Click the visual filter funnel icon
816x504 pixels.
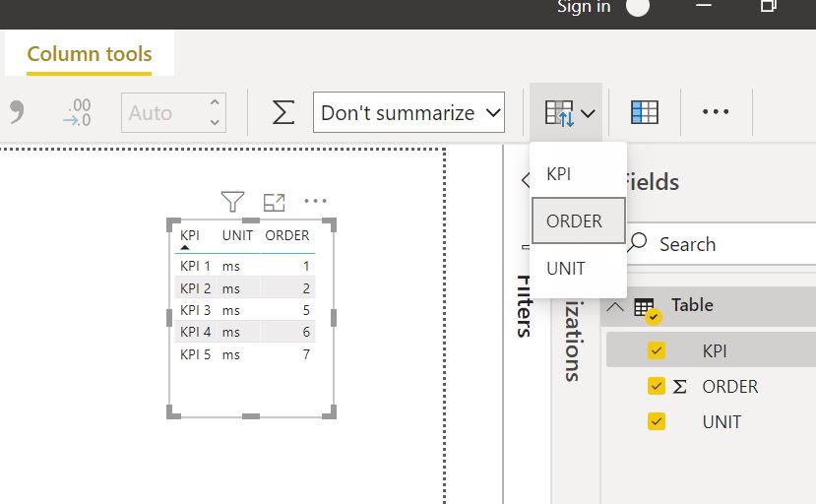232,202
